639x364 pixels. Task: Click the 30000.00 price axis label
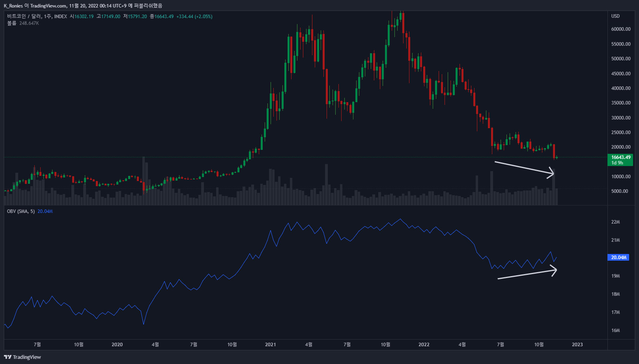[x=621, y=118]
